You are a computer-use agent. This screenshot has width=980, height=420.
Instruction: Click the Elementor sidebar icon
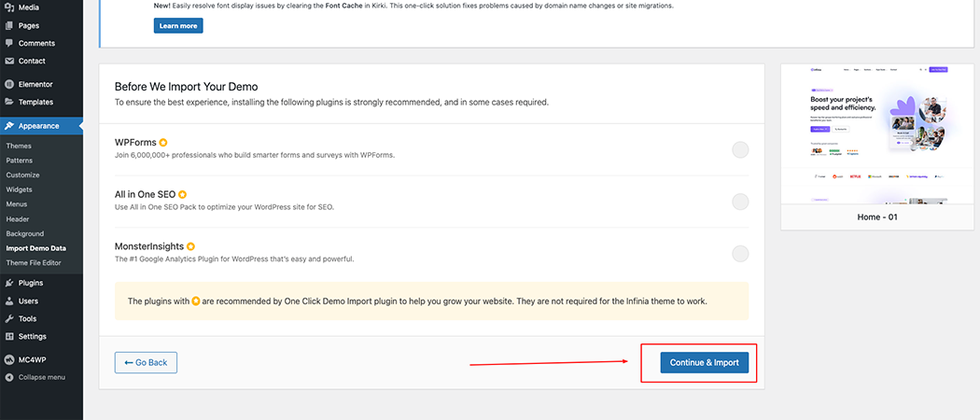pyautogui.click(x=9, y=84)
